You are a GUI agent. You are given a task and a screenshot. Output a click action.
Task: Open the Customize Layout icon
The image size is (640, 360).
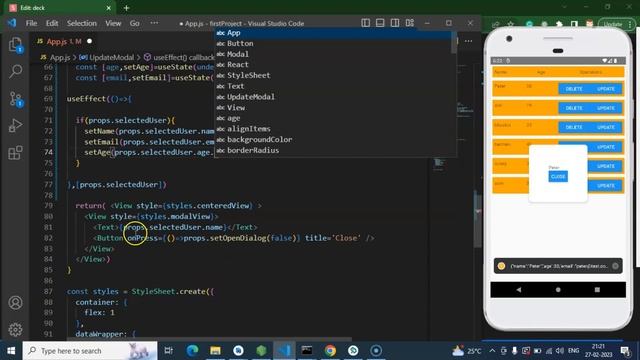coord(410,23)
